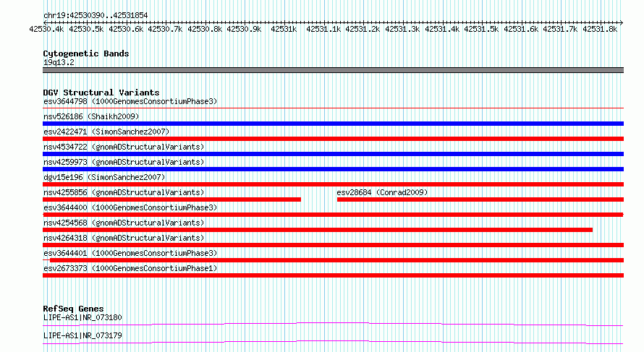The image size is (644, 352).
Task: Click the red nsv4254568 variant bar
Action: 318,230
